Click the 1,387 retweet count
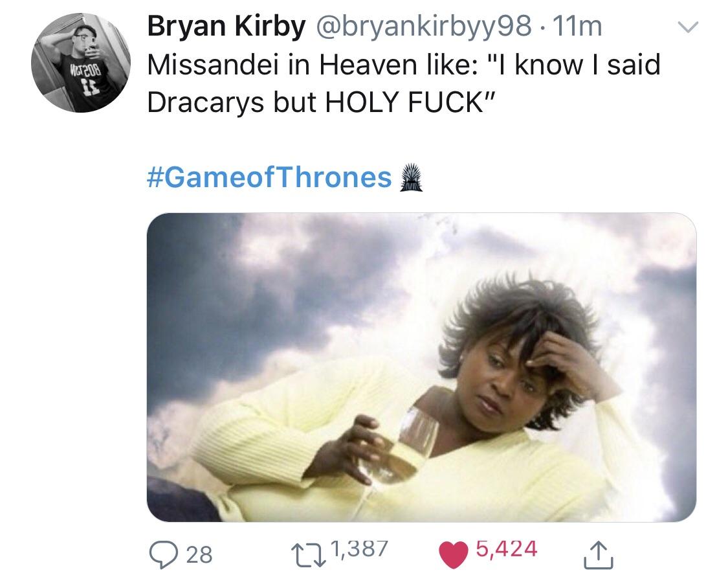728x588 pixels. (x=359, y=549)
